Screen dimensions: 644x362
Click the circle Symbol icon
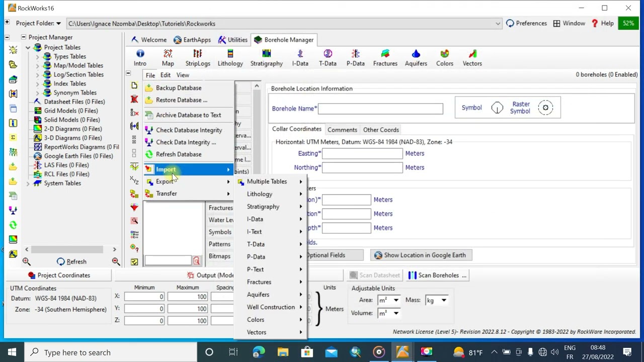click(497, 108)
